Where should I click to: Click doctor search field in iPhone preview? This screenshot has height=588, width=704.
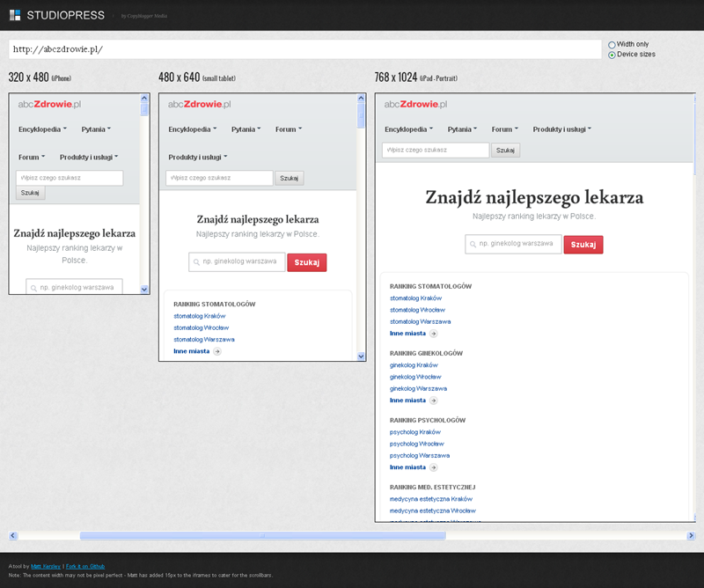(74, 287)
